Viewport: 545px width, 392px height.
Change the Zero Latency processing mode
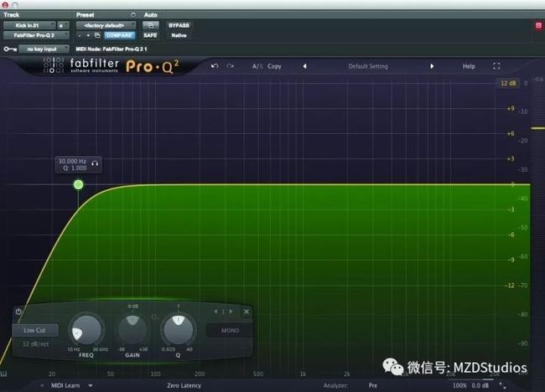point(184,385)
